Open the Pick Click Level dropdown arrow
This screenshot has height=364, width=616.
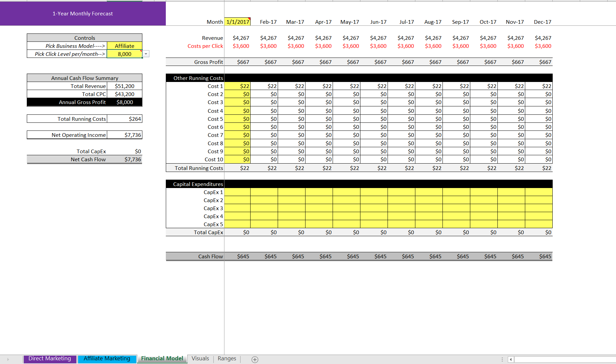[146, 54]
